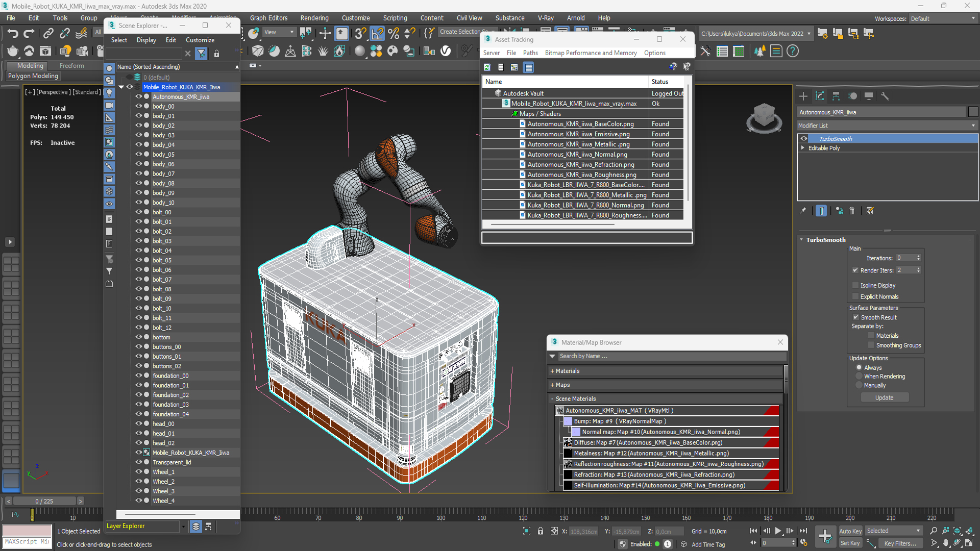Activate the Select and Move tool
This screenshot has width=980, height=551.
click(x=325, y=34)
